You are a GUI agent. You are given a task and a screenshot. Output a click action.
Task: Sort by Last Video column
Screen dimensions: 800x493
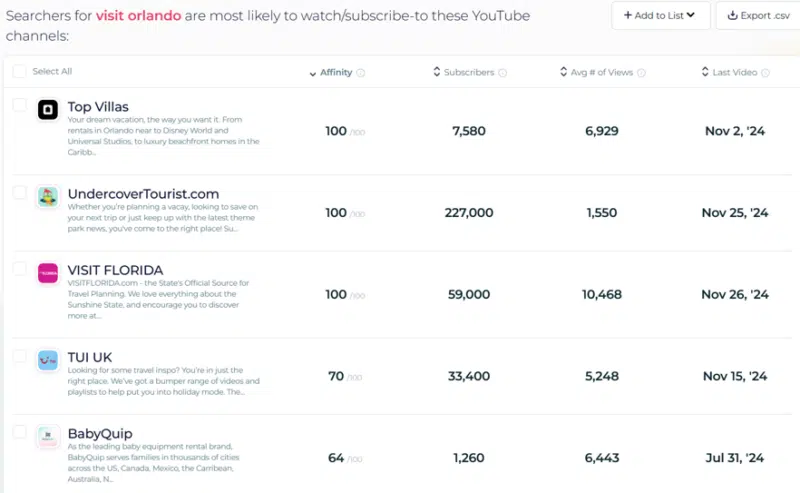click(729, 72)
